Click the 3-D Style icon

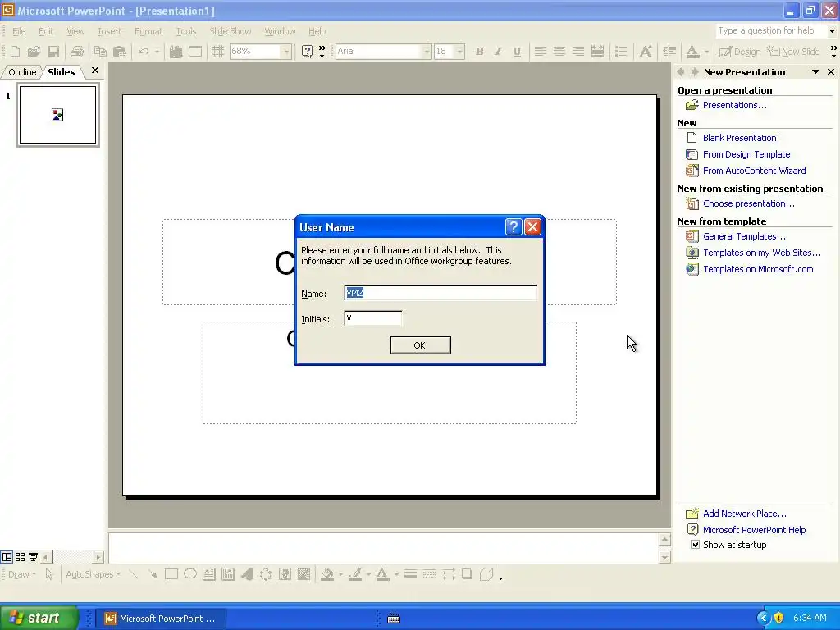coord(486,574)
